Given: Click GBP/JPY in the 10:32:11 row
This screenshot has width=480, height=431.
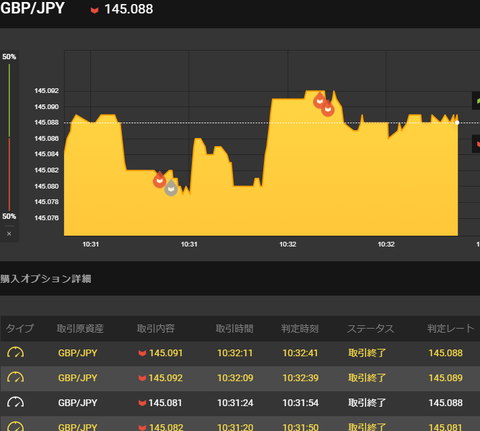Looking at the screenshot, I should coord(78,353).
